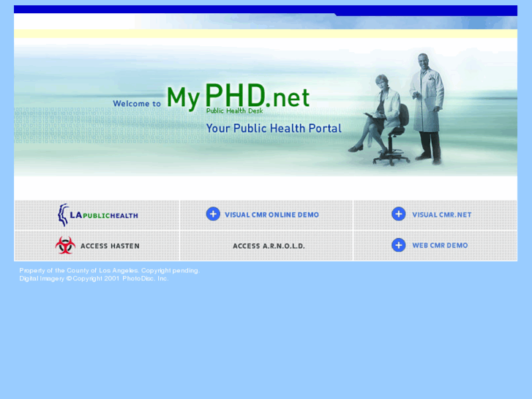The width and height of the screenshot is (532, 399).
Task: Click the LA Public Health face logo icon
Action: coord(63,215)
